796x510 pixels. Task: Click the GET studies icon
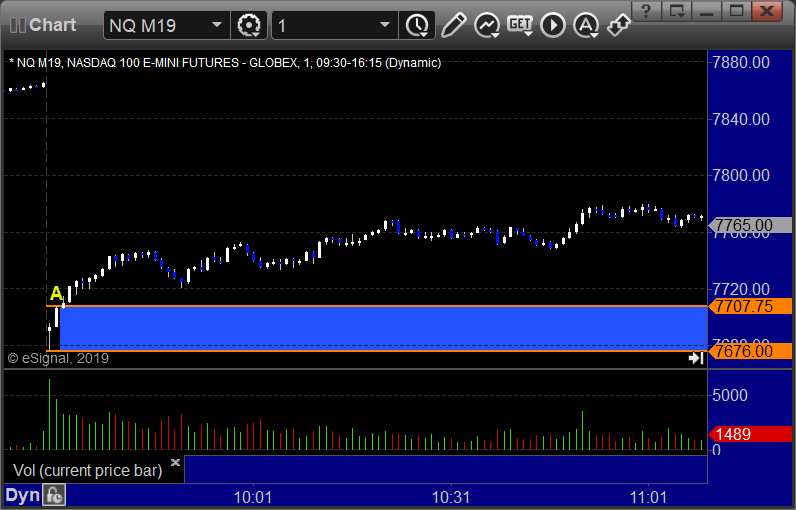click(520, 25)
